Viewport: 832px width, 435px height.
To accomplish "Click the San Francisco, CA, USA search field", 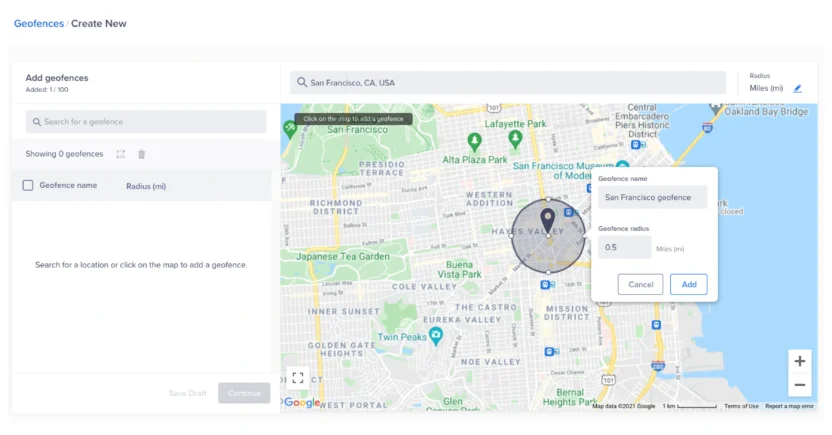I will pyautogui.click(x=508, y=83).
